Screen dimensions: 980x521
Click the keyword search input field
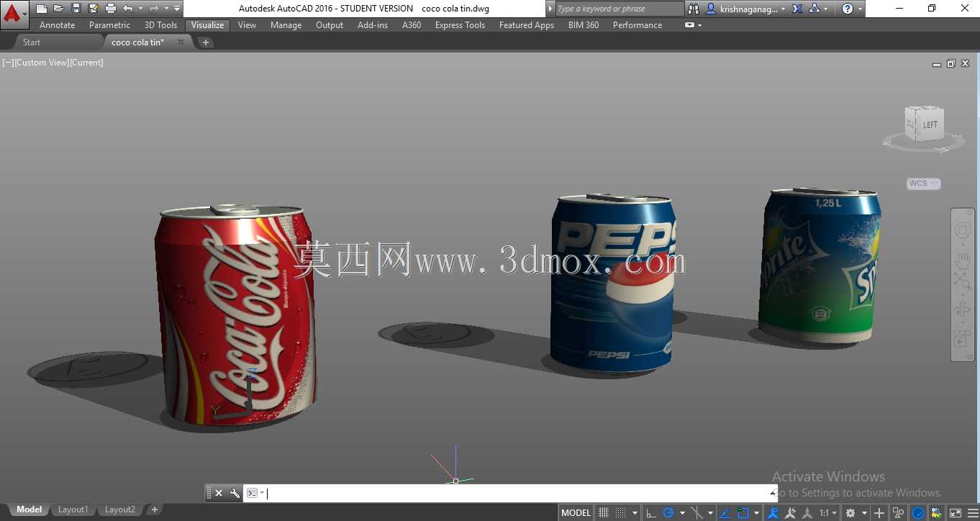pyautogui.click(x=620, y=9)
